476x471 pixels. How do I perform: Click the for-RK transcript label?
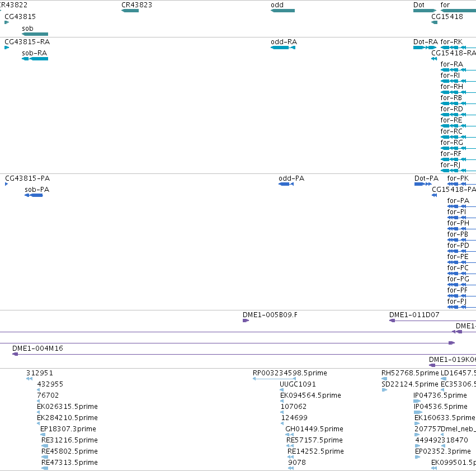[452, 42]
